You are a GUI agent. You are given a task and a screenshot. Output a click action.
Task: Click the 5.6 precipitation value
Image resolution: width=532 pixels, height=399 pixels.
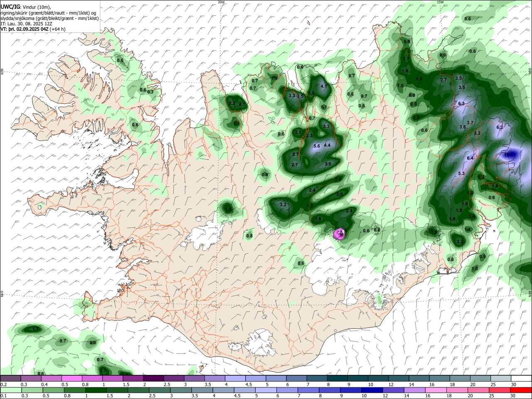tap(317, 146)
